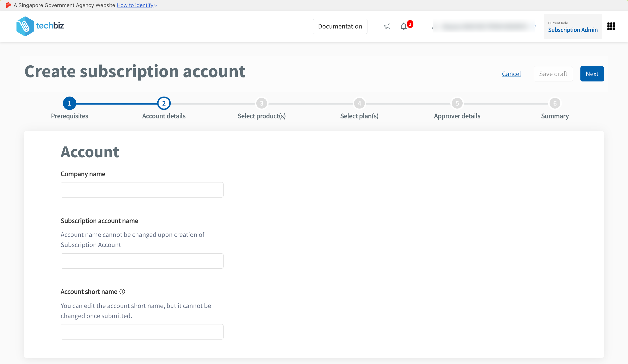Viewport: 628px width, 364px height.
Task: Go to step 1 Prerequisites
Action: (69, 103)
